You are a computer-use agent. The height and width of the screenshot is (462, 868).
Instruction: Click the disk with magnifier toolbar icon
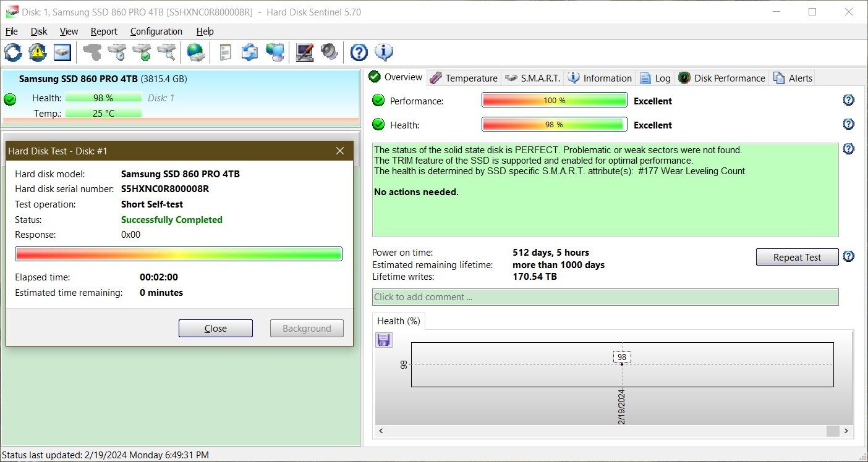(x=166, y=52)
